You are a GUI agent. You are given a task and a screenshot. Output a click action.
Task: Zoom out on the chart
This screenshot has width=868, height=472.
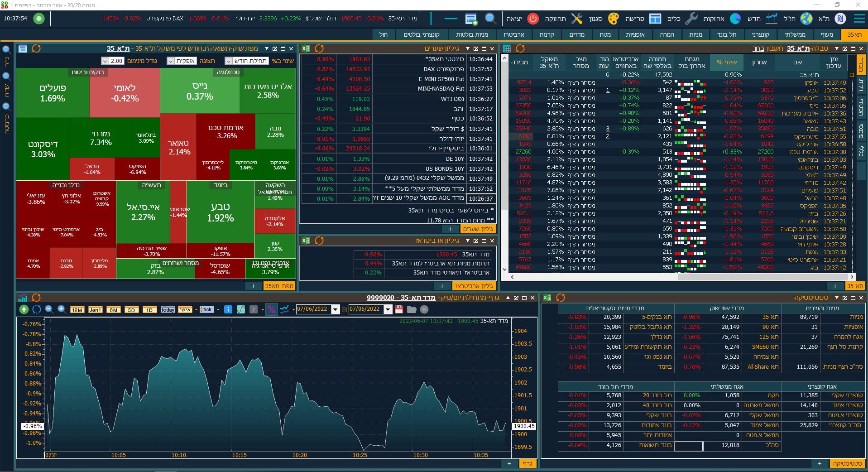coord(49,309)
